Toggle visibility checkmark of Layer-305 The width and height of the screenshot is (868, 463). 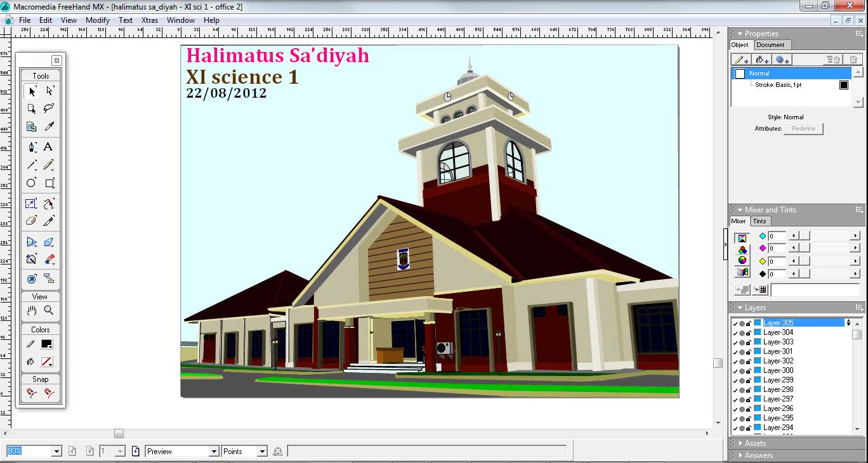point(735,323)
